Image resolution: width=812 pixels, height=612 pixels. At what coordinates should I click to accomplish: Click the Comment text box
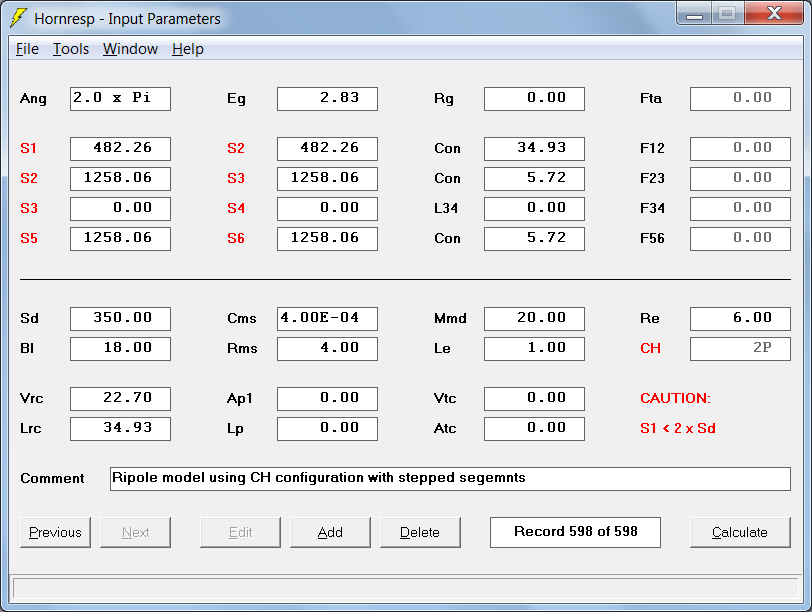(450, 479)
